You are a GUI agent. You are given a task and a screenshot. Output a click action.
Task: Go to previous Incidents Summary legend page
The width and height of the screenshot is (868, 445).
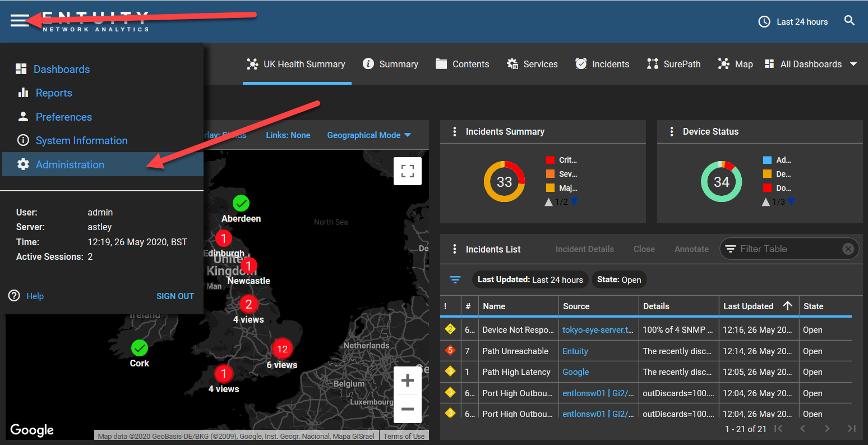(x=549, y=202)
